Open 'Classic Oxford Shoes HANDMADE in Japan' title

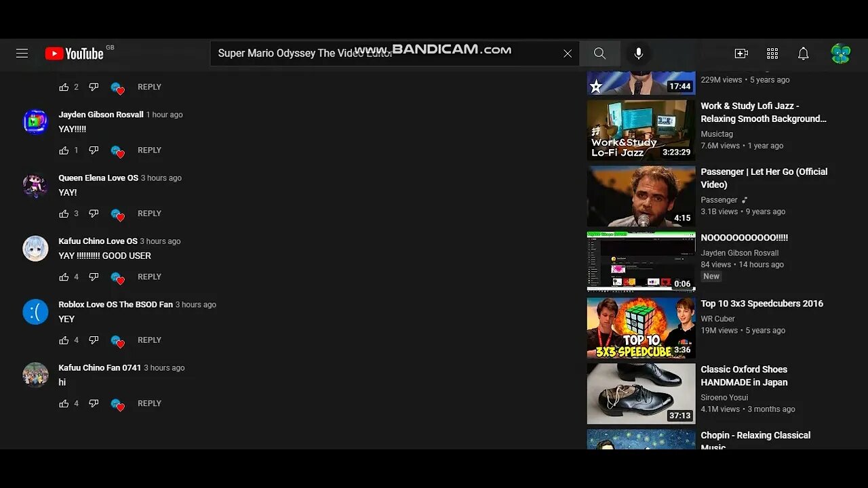744,375
